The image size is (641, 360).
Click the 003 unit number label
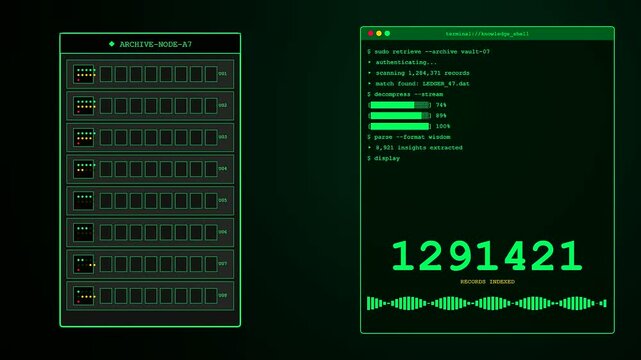point(222,137)
